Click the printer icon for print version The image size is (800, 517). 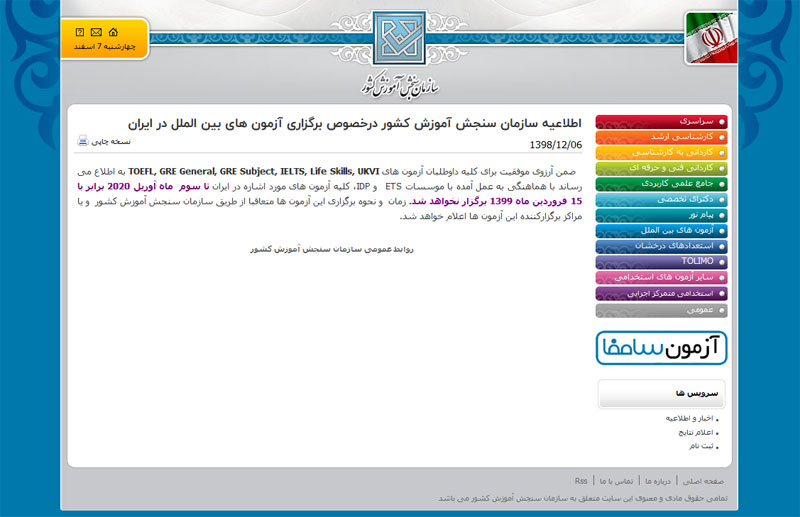pyautogui.click(x=83, y=140)
